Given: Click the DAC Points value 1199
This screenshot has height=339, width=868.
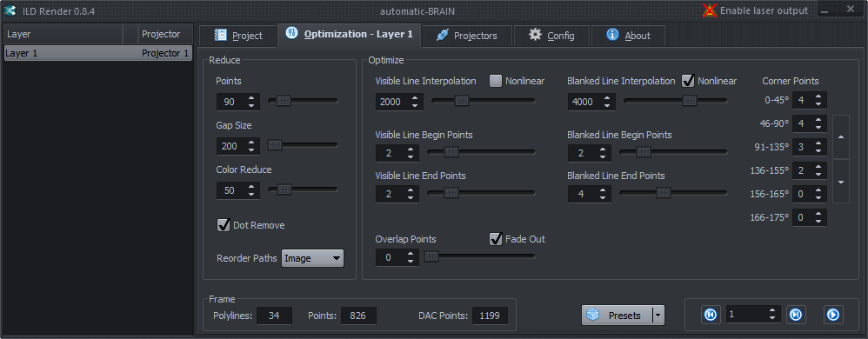Looking at the screenshot, I should tap(490, 316).
